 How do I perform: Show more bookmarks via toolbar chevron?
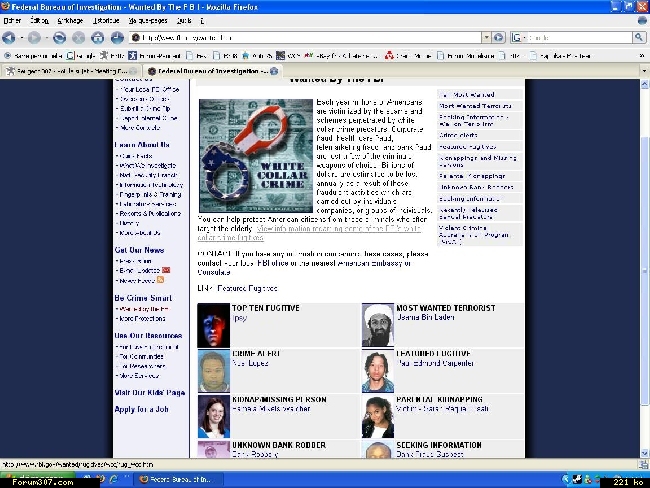(x=642, y=56)
